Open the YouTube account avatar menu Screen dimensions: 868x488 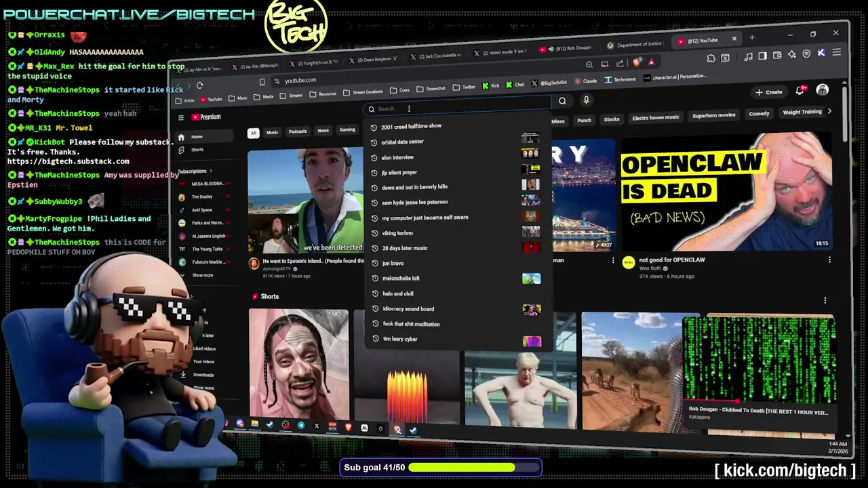823,89
